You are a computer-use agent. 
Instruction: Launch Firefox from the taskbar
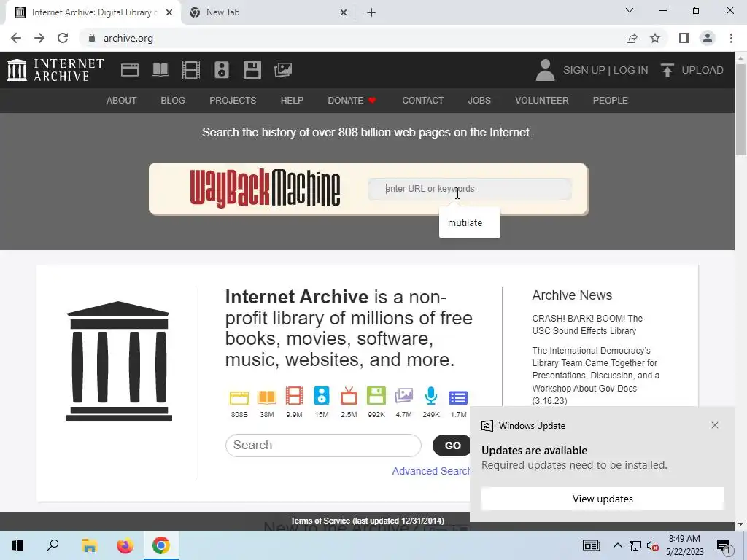[x=125, y=545]
